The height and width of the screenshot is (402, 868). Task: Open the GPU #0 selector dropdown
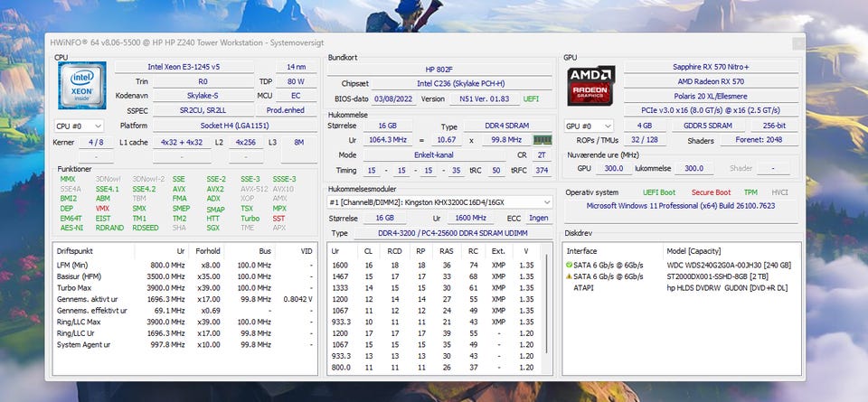click(x=589, y=126)
